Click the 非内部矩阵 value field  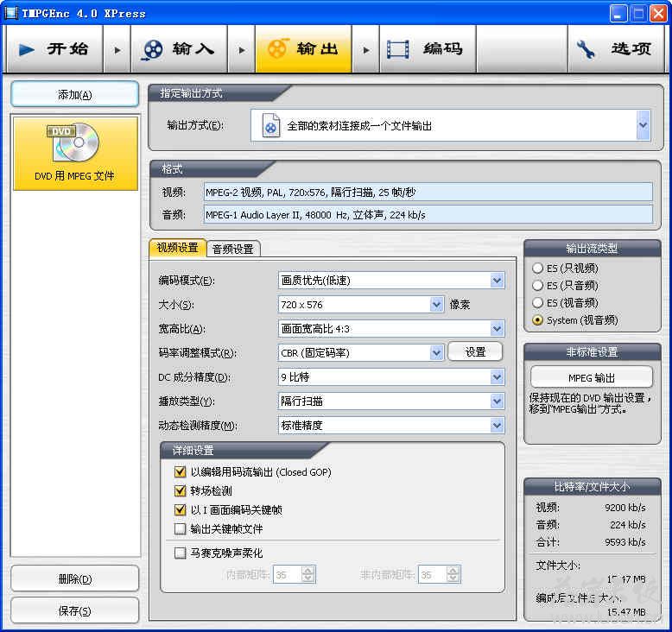[433, 574]
